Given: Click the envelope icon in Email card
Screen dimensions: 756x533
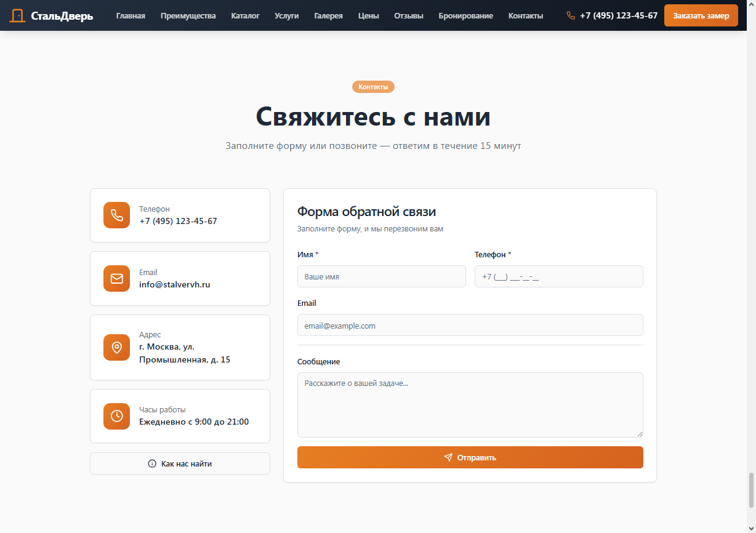Looking at the screenshot, I should pos(116,278).
